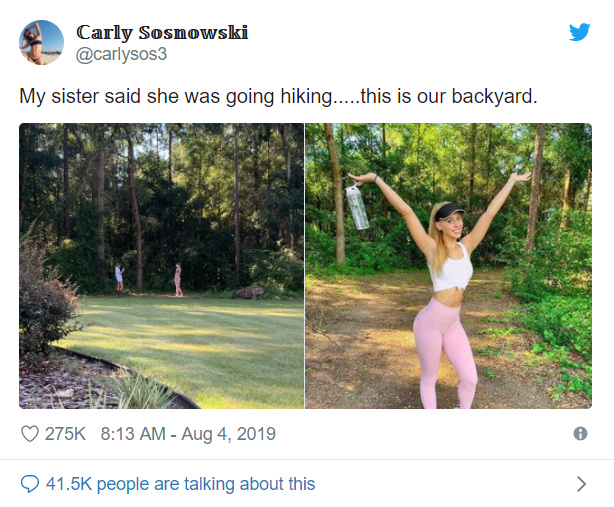Open the right photo of posing woman
This screenshot has width=614, height=507.
[x=448, y=265]
